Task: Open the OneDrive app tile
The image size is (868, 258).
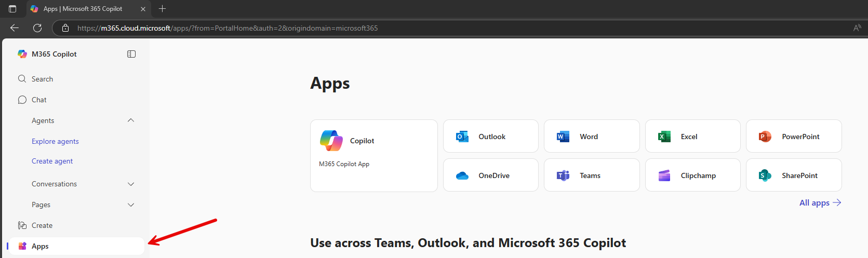Action: coord(490,175)
